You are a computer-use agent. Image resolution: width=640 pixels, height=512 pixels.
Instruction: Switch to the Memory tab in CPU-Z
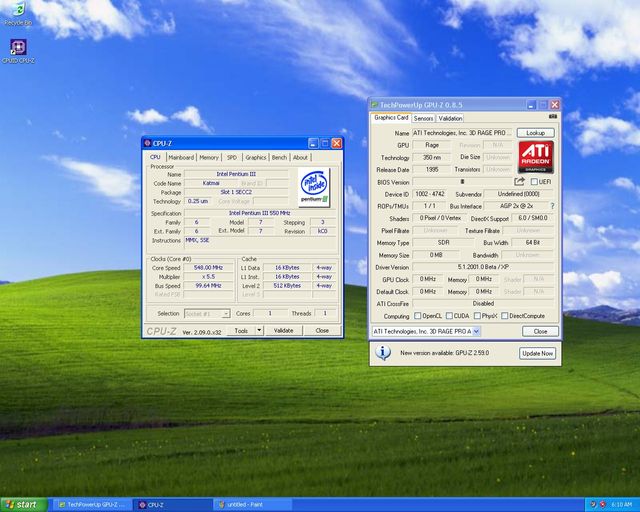point(209,158)
